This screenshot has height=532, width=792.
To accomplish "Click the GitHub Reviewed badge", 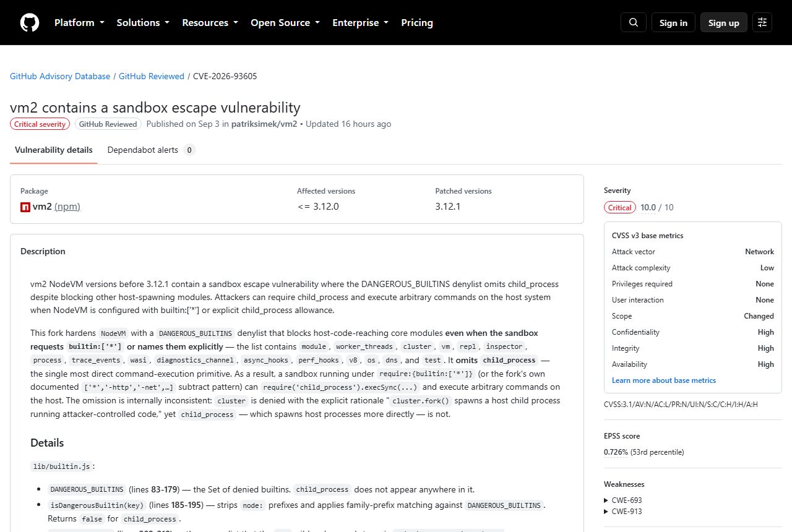I will pos(108,124).
